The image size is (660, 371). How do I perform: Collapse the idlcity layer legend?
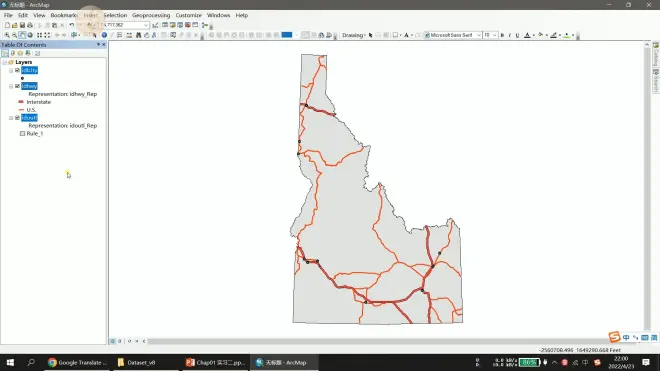tap(11, 70)
